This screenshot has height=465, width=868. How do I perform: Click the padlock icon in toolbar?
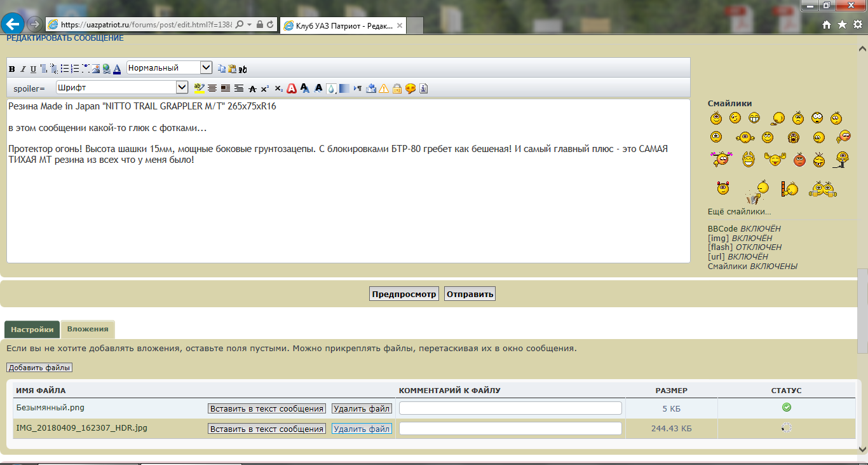tap(397, 88)
